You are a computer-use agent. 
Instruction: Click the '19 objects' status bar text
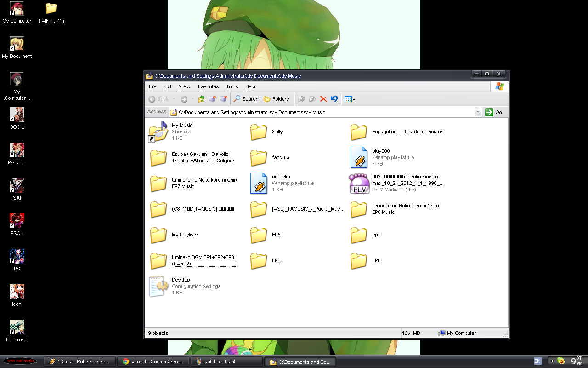157,333
